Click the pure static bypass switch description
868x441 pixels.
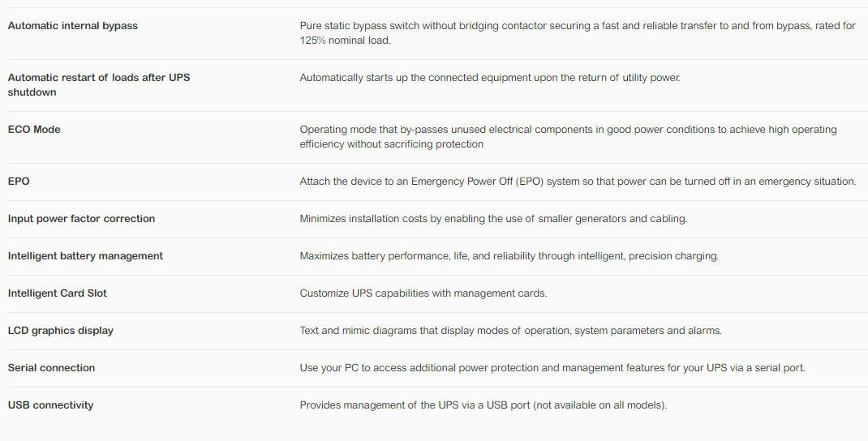(577, 33)
